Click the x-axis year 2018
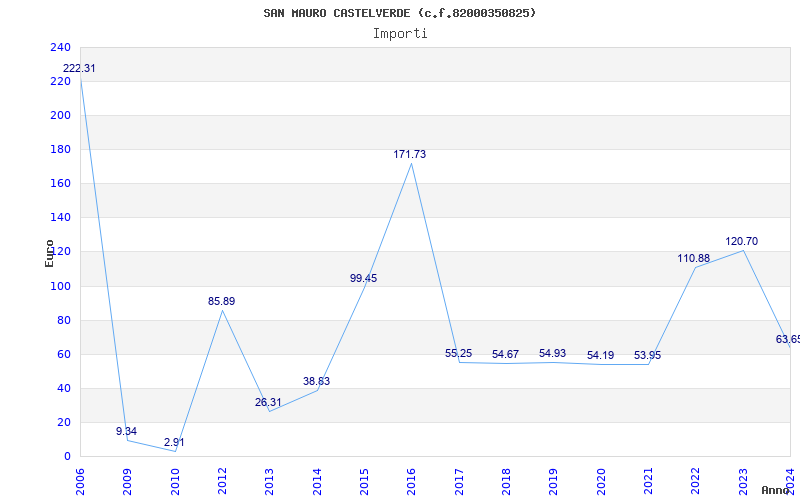Viewport: 800px width, 500px height. pyautogui.click(x=506, y=482)
